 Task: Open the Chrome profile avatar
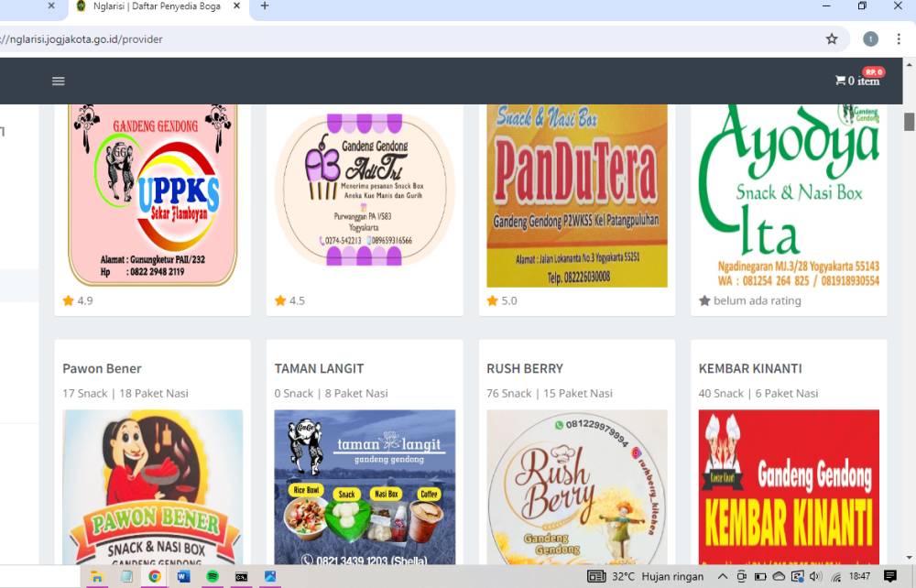tap(870, 39)
